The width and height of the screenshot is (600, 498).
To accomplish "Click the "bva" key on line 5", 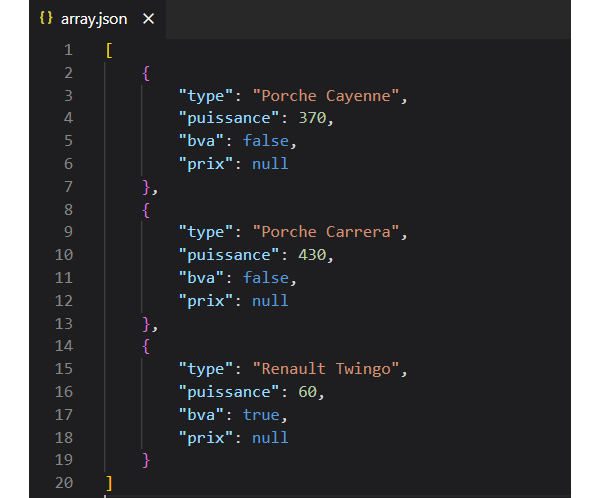I will pos(201,141).
